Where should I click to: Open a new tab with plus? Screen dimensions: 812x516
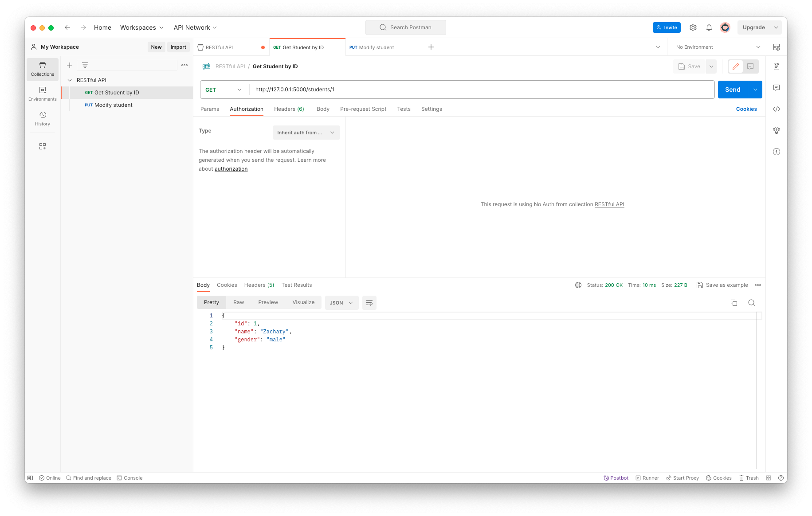(x=431, y=47)
